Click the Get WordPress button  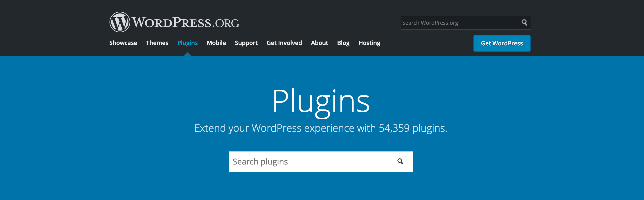[x=502, y=43]
